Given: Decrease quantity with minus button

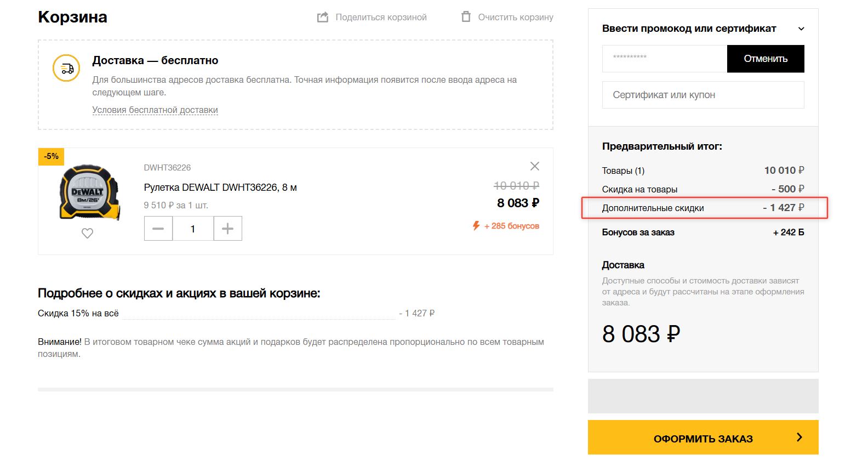Looking at the screenshot, I should coord(158,229).
